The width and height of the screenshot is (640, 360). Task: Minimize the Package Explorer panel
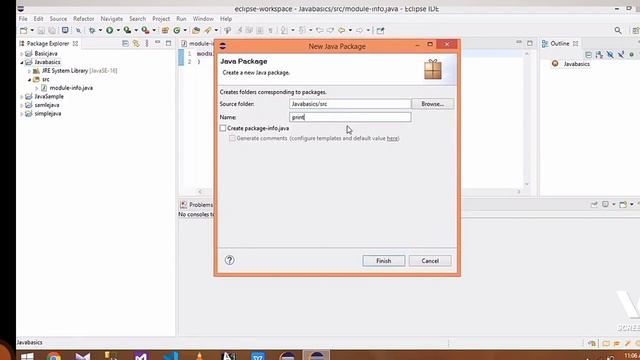(158, 43)
